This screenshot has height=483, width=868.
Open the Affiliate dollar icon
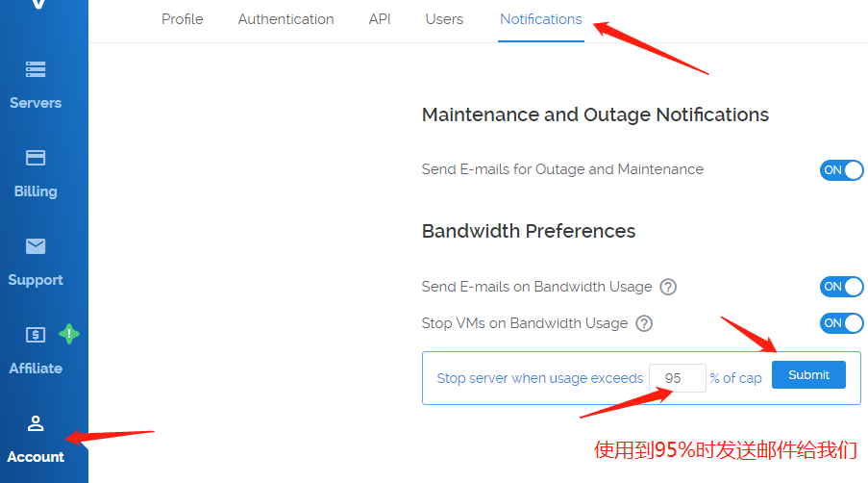point(36,335)
